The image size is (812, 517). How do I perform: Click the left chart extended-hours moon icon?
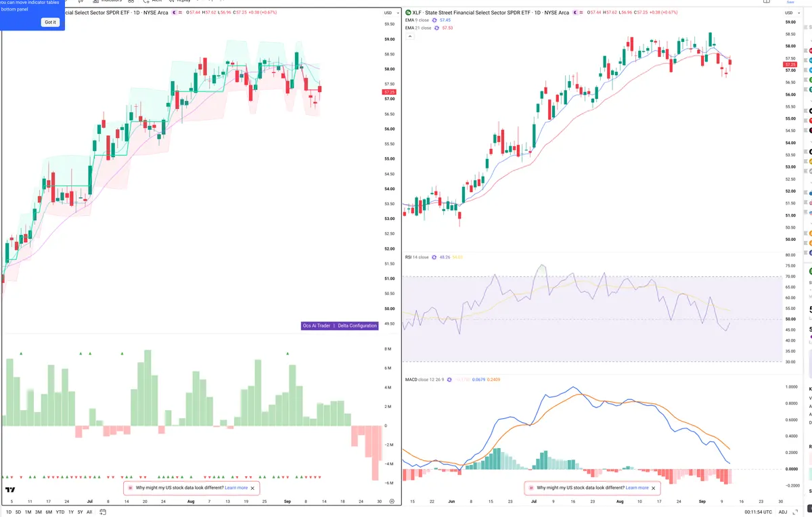(x=175, y=13)
